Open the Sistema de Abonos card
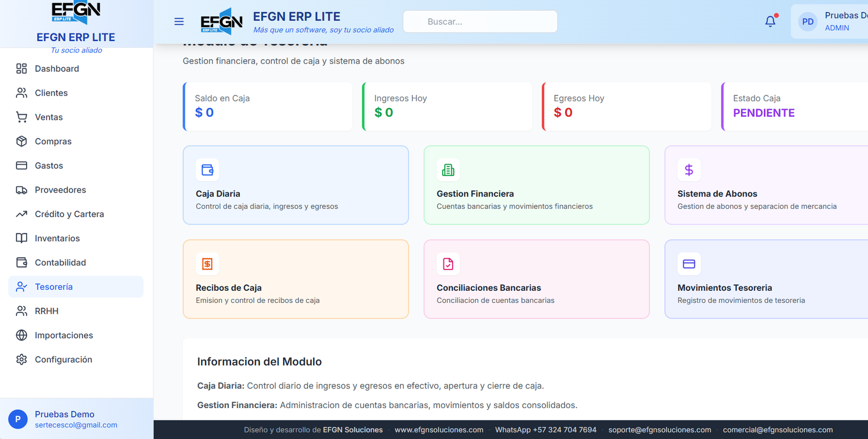Viewport: 868px width, 439px height. point(766,185)
